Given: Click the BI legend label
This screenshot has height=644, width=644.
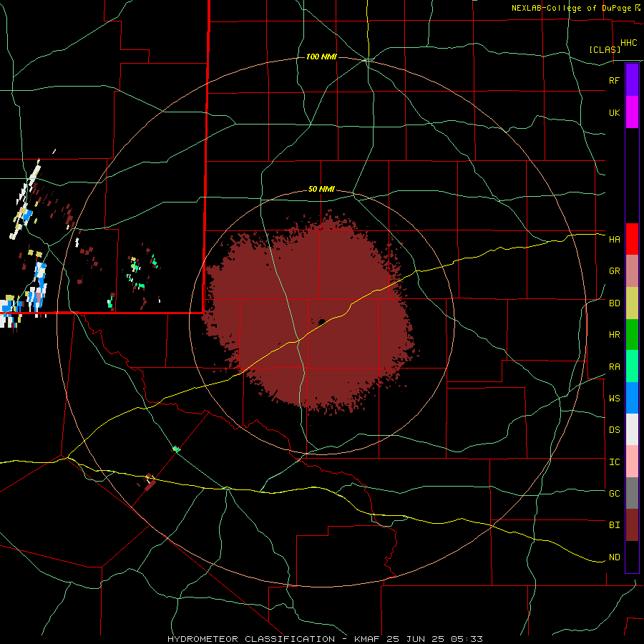Looking at the screenshot, I should coord(614,525).
